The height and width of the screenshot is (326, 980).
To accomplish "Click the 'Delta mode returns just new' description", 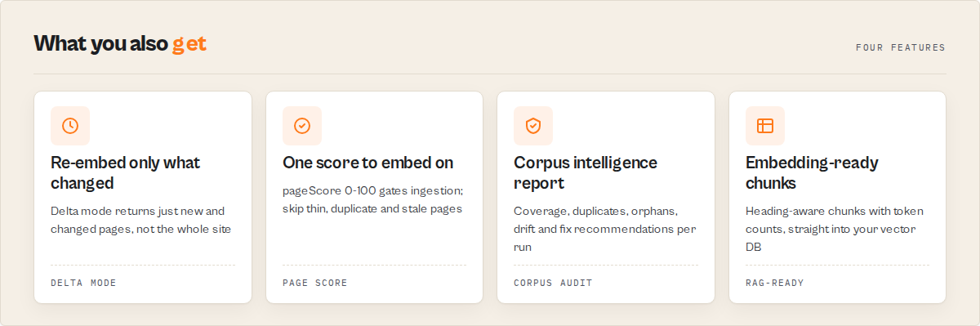I will coord(141,220).
